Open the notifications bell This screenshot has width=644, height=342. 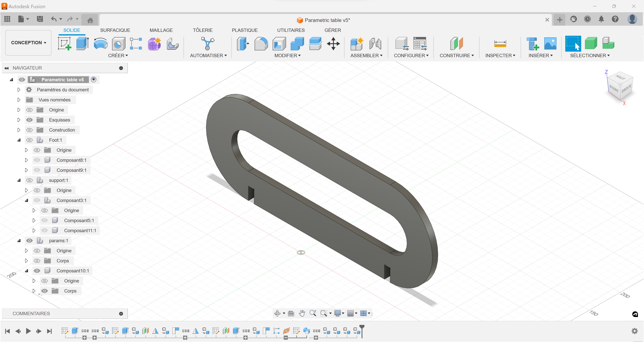pyautogui.click(x=601, y=19)
